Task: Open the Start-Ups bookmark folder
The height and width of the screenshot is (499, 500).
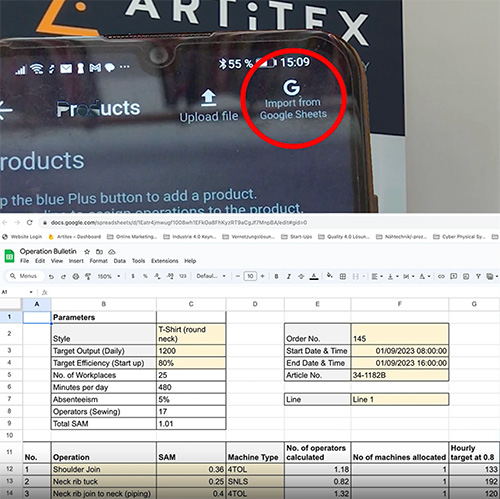Action: 297,237
